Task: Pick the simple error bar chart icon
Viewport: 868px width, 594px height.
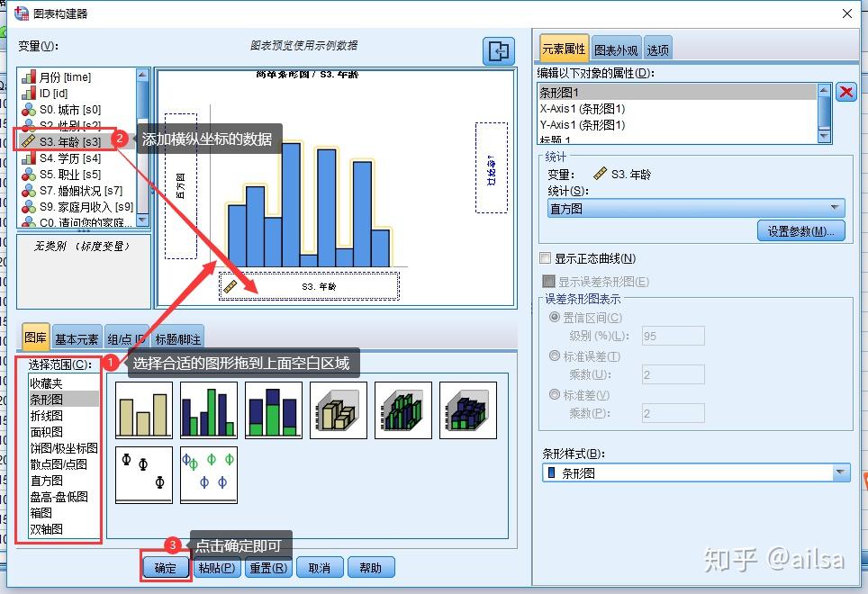Action: click(x=144, y=474)
